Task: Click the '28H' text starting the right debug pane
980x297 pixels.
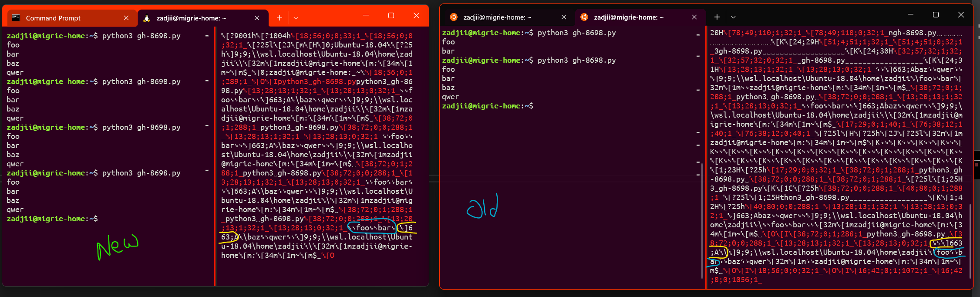Action: coord(716,33)
